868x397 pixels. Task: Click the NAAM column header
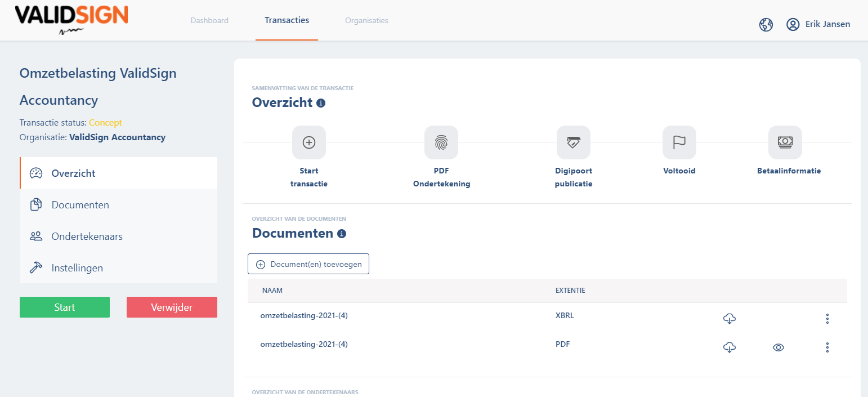click(272, 291)
